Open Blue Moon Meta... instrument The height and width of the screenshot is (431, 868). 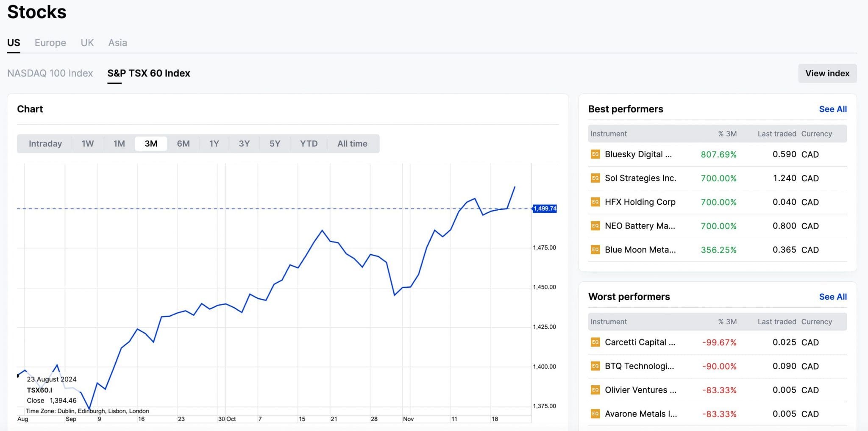click(718, 250)
